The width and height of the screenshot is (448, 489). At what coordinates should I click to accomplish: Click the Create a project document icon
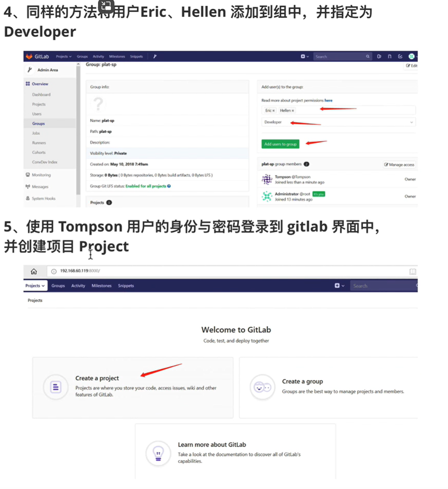(55, 387)
